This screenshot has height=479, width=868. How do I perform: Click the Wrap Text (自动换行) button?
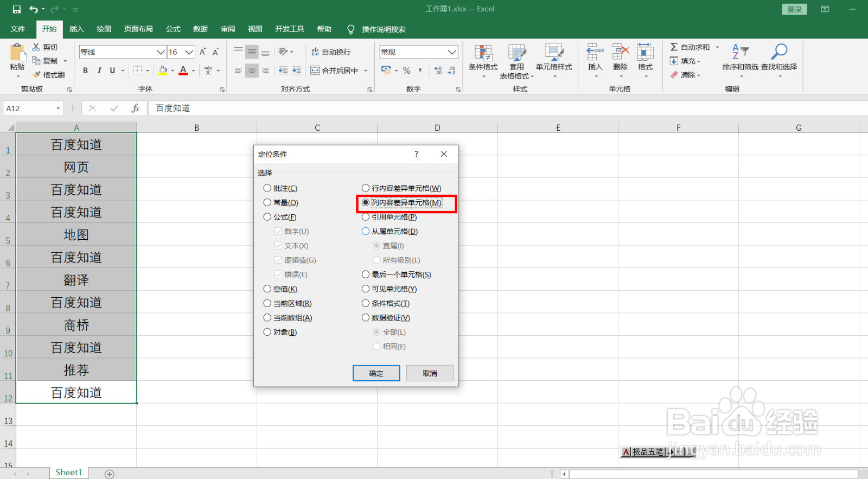pyautogui.click(x=331, y=52)
